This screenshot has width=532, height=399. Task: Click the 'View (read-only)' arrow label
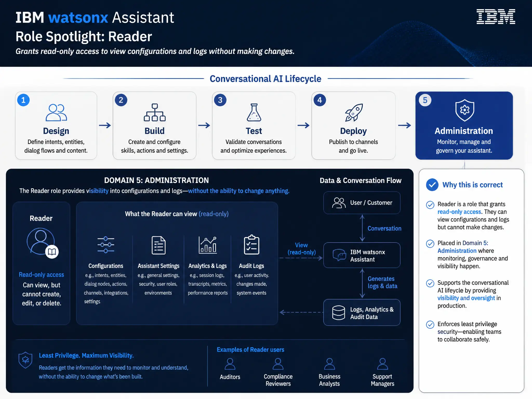[x=302, y=249]
